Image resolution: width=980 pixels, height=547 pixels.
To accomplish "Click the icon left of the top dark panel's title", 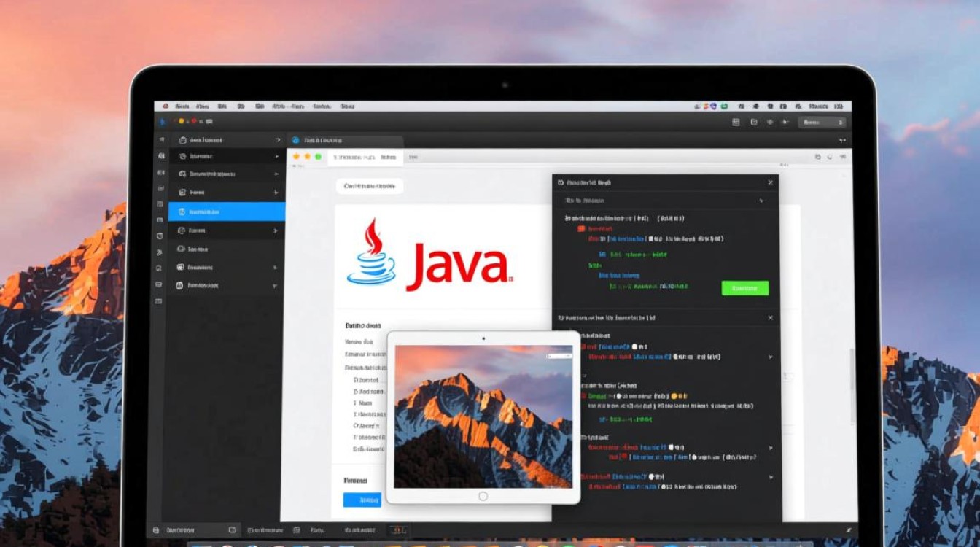I will pos(561,182).
